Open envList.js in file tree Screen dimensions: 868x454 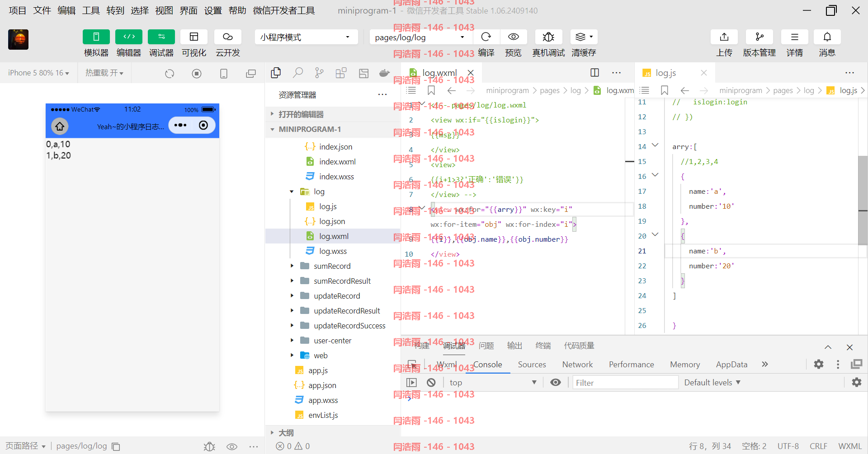click(x=333, y=415)
